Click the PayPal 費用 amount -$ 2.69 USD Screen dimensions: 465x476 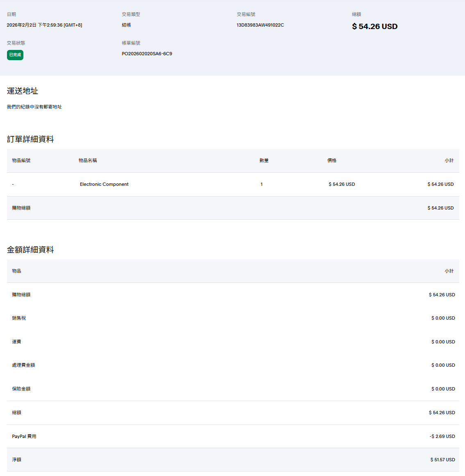[x=442, y=436]
